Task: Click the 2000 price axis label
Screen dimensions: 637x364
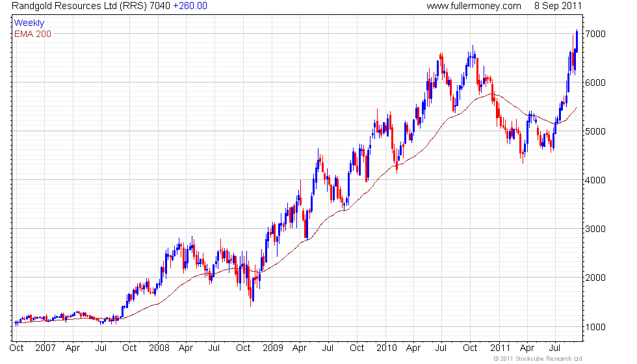Action: click(595, 278)
